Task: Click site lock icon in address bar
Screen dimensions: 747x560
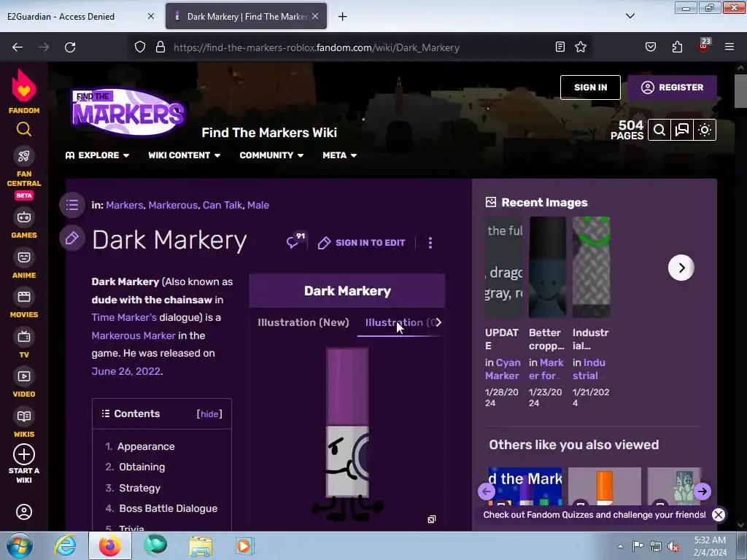Action: tap(160, 47)
